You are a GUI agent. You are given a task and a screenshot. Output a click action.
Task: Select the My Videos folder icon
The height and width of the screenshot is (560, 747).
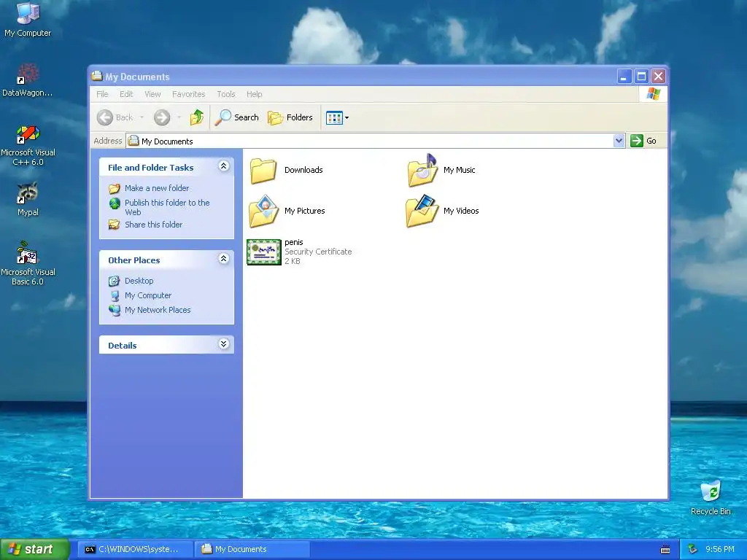pos(422,211)
